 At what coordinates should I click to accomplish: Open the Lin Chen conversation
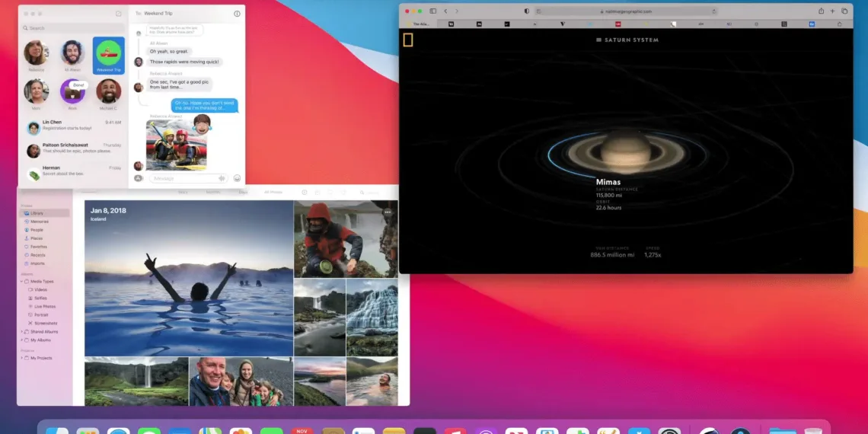[x=74, y=125]
